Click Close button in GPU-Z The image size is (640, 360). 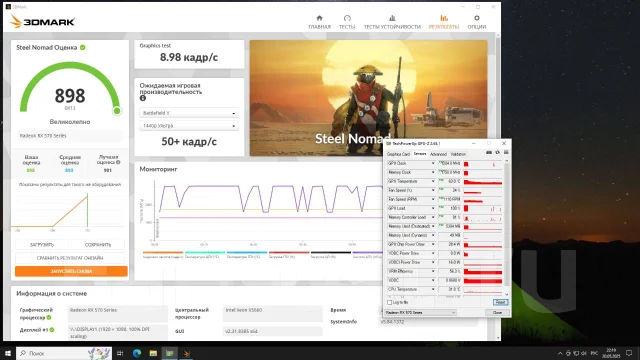click(497, 313)
